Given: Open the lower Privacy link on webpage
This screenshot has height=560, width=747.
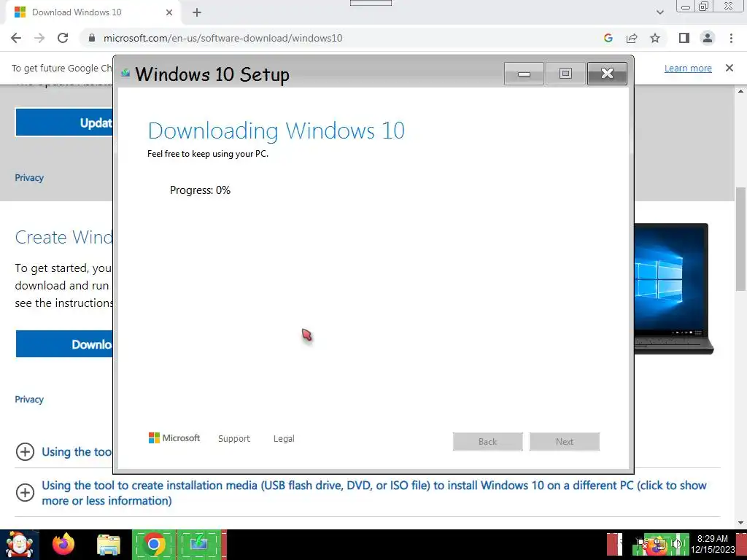Looking at the screenshot, I should [x=29, y=399].
